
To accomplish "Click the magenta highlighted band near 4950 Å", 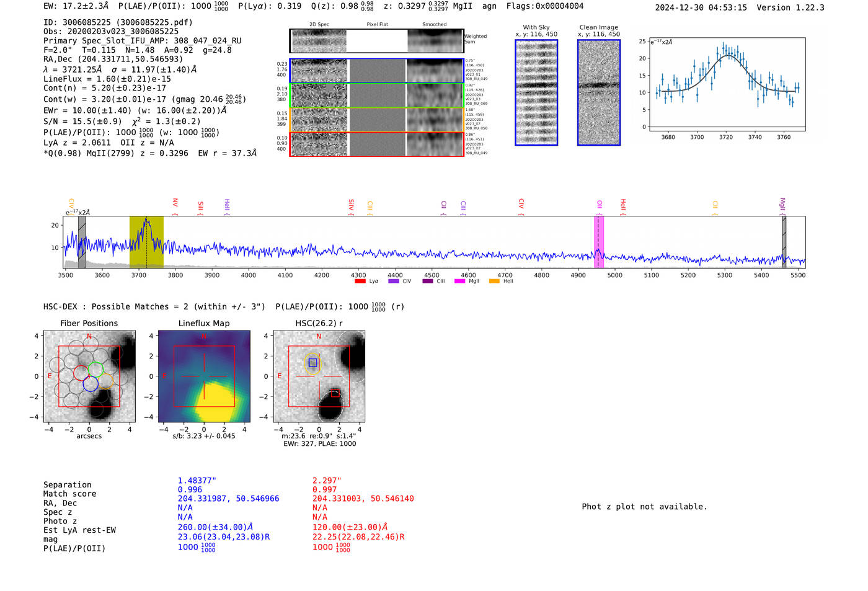I will pyautogui.click(x=599, y=242).
